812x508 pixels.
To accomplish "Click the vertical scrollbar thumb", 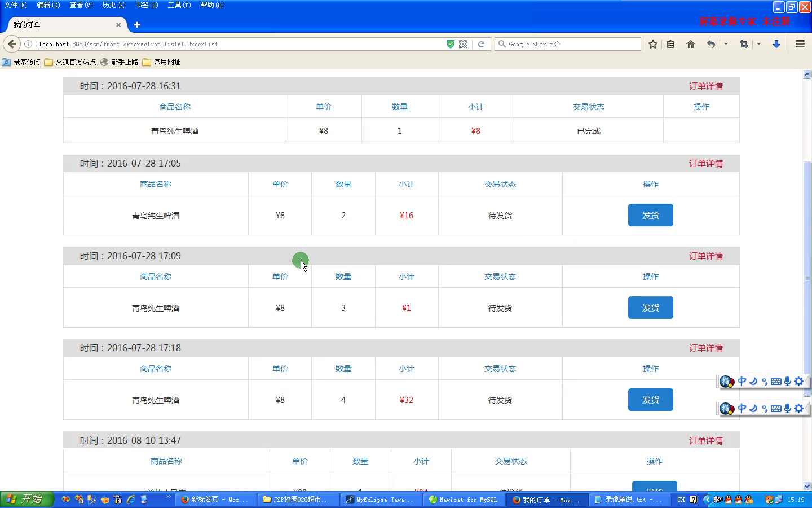I will [807, 279].
